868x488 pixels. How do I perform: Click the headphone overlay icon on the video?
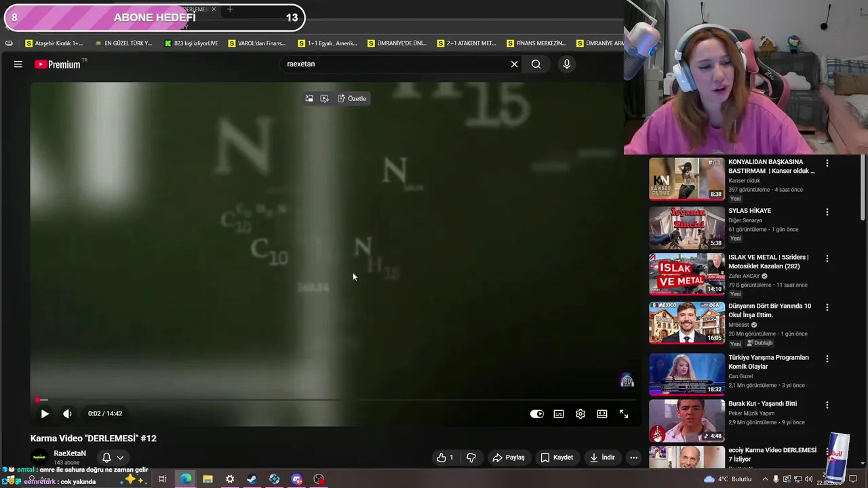pos(627,382)
